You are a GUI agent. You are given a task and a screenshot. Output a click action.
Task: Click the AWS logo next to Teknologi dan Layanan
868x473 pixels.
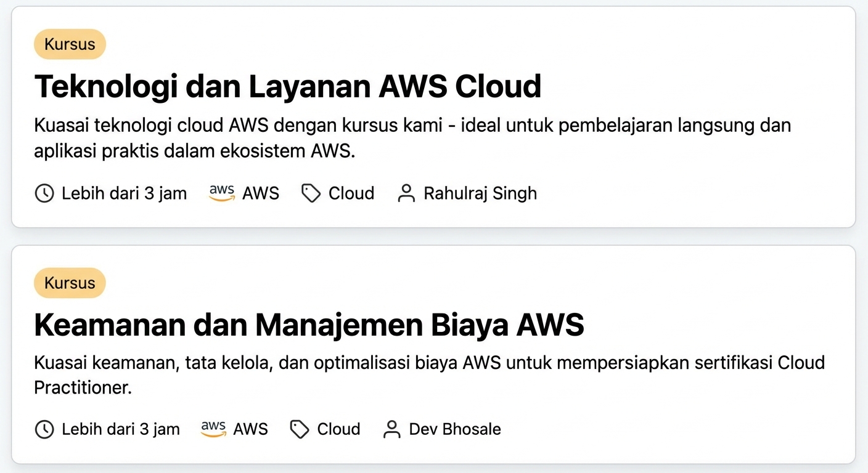(x=221, y=193)
